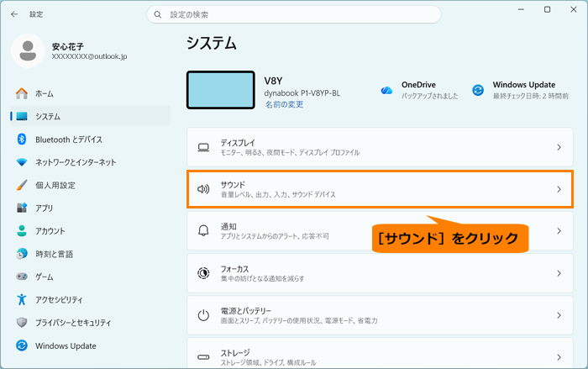Click the 名前の変更 link
588x369 pixels.
pyautogui.click(x=284, y=104)
